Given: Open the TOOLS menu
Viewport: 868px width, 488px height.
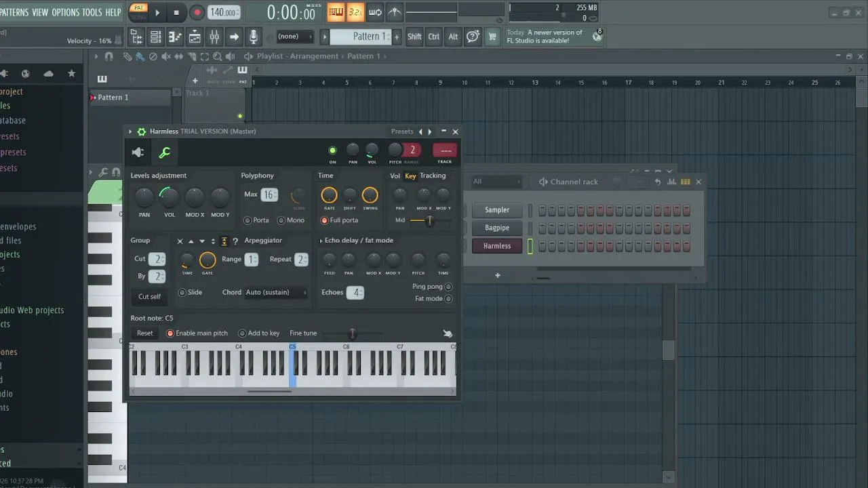Looking at the screenshot, I should point(92,12).
